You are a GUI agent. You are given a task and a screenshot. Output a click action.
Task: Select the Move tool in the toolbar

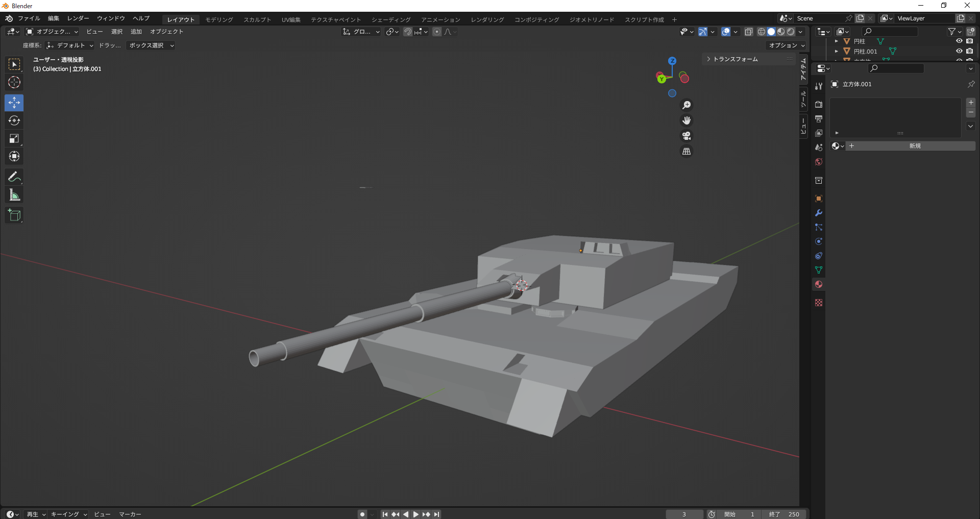pyautogui.click(x=14, y=103)
